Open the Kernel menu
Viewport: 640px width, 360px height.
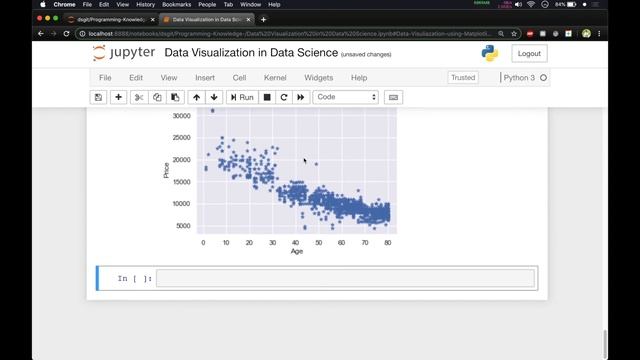[x=275, y=78]
